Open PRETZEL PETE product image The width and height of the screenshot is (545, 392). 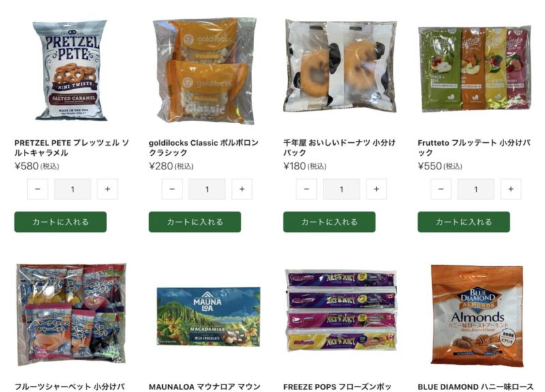pyautogui.click(x=72, y=71)
